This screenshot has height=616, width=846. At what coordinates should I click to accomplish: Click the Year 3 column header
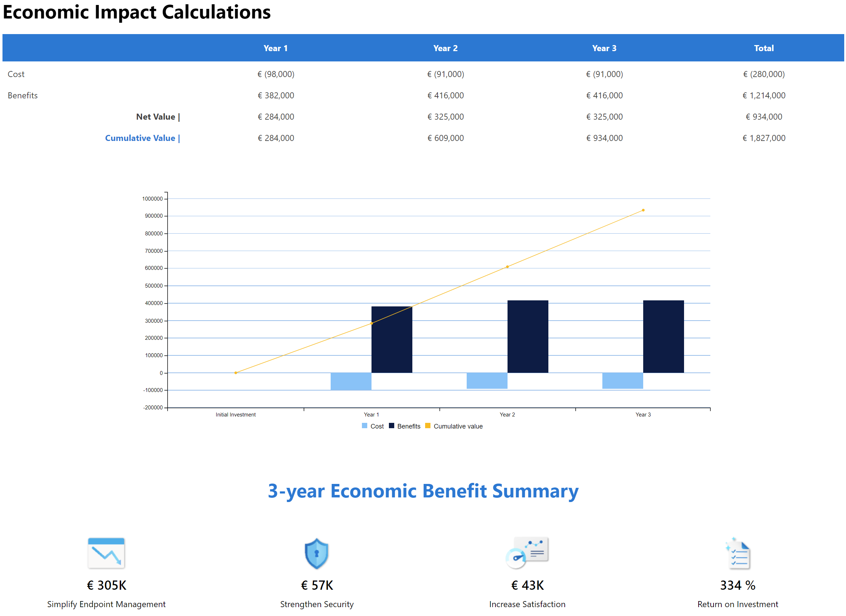click(x=604, y=48)
